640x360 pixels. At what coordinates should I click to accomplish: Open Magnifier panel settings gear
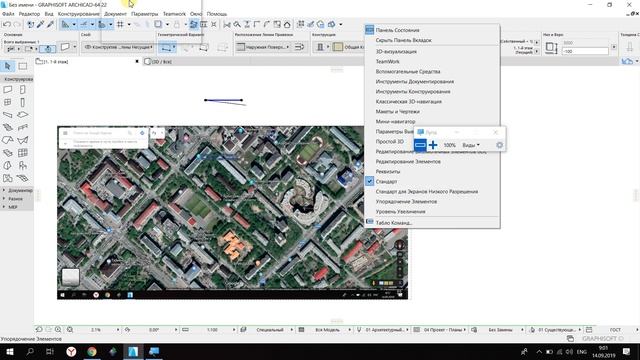pyautogui.click(x=499, y=145)
